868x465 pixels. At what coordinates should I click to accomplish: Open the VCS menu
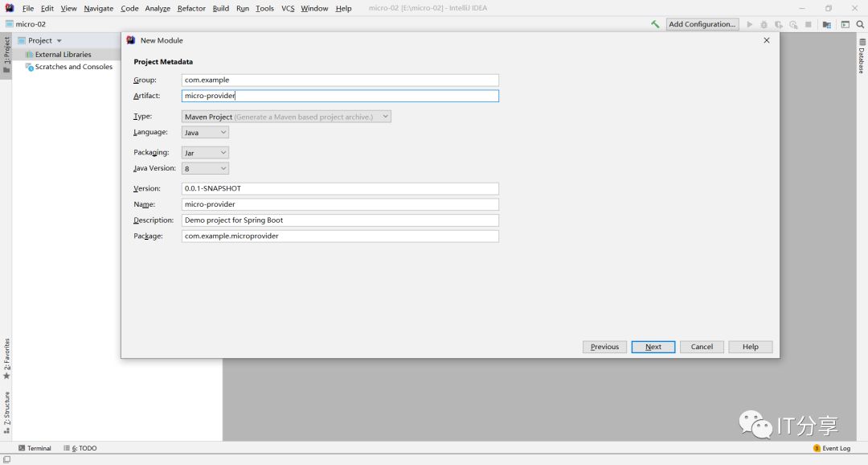288,8
